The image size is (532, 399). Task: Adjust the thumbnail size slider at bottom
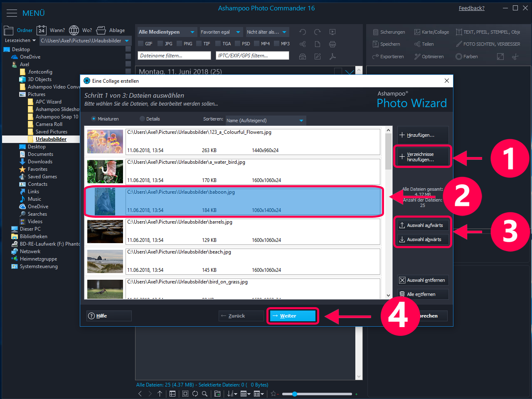point(295,394)
